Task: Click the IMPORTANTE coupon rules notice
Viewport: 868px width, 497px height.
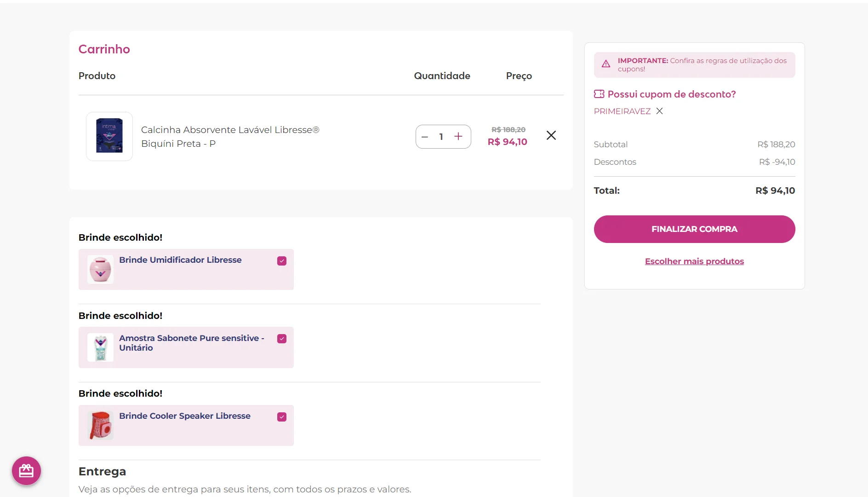Action: click(x=694, y=64)
